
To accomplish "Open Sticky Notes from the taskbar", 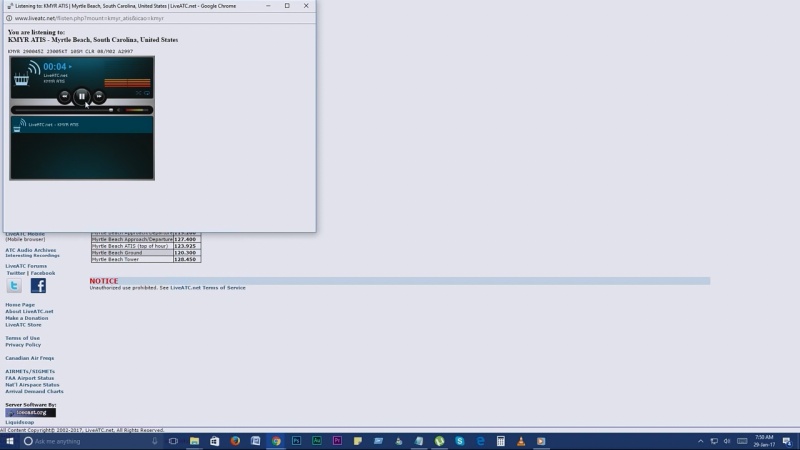I will (x=358, y=441).
